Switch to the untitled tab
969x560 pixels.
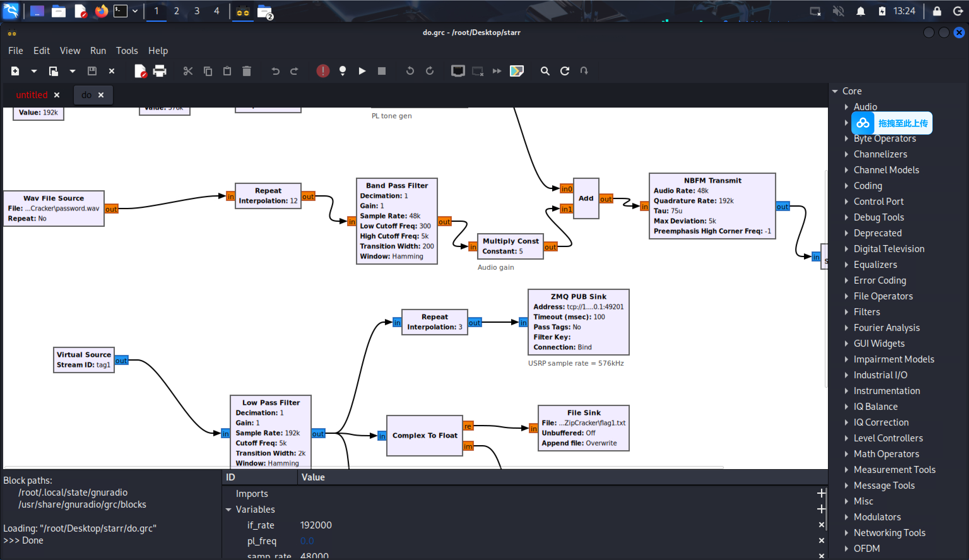click(x=32, y=95)
